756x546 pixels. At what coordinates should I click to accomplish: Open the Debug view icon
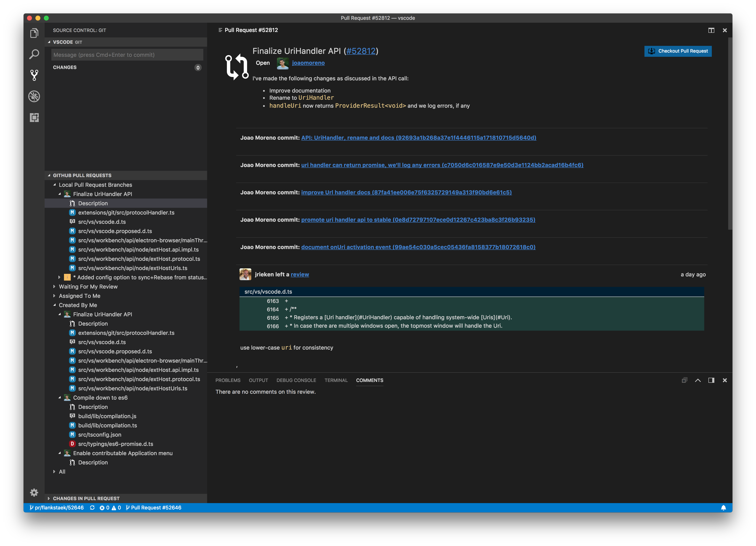(x=34, y=96)
